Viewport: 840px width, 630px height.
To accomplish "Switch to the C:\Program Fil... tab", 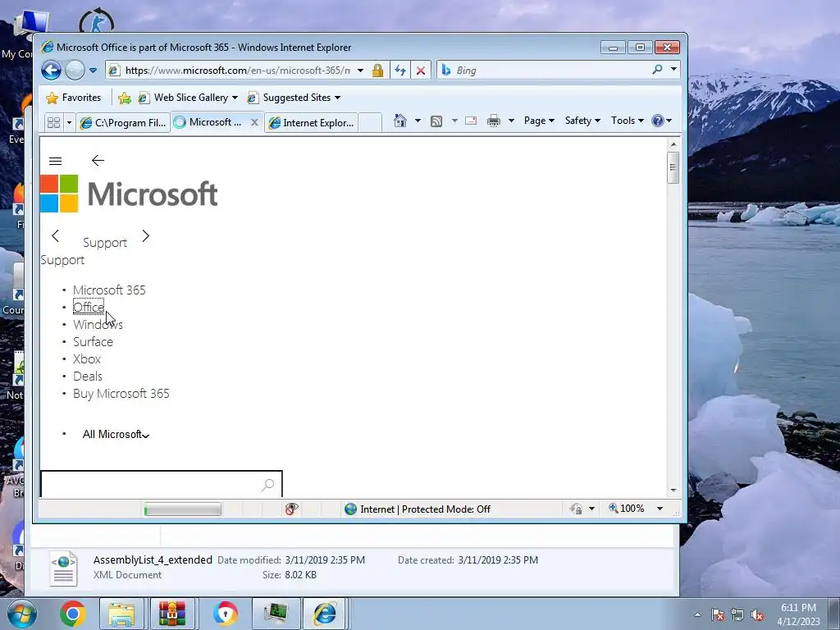I will coord(123,123).
